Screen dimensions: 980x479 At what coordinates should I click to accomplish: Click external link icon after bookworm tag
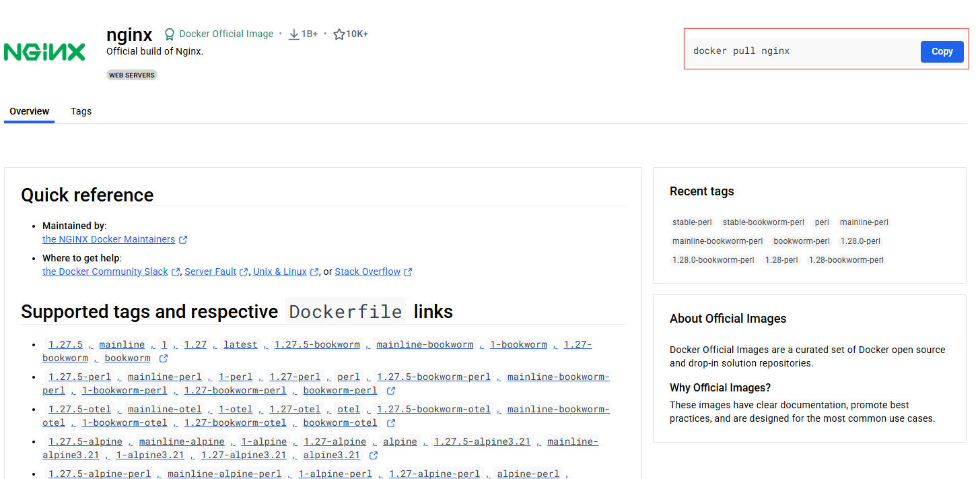tap(164, 358)
